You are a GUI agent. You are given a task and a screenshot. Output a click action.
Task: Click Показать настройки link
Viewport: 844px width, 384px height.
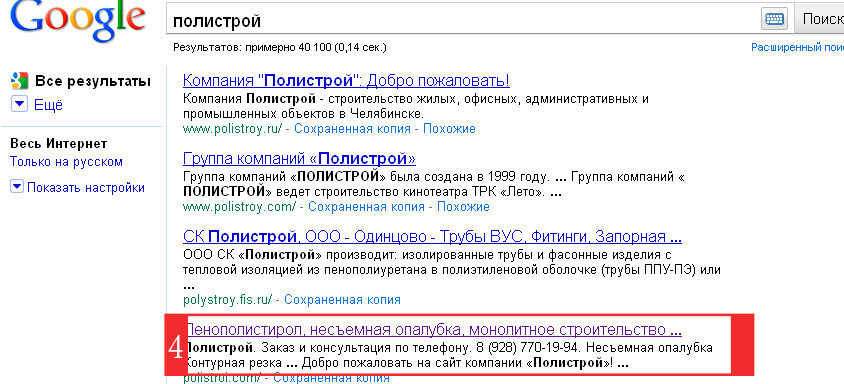(x=86, y=187)
